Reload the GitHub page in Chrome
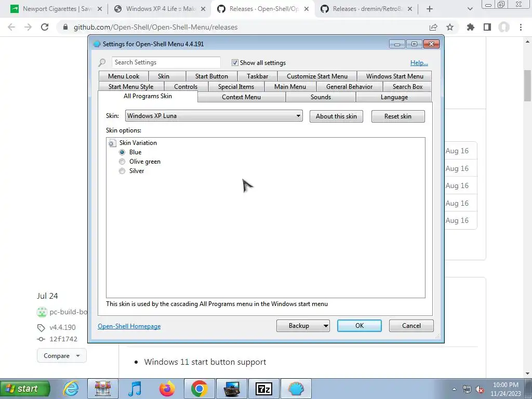 (x=45, y=27)
